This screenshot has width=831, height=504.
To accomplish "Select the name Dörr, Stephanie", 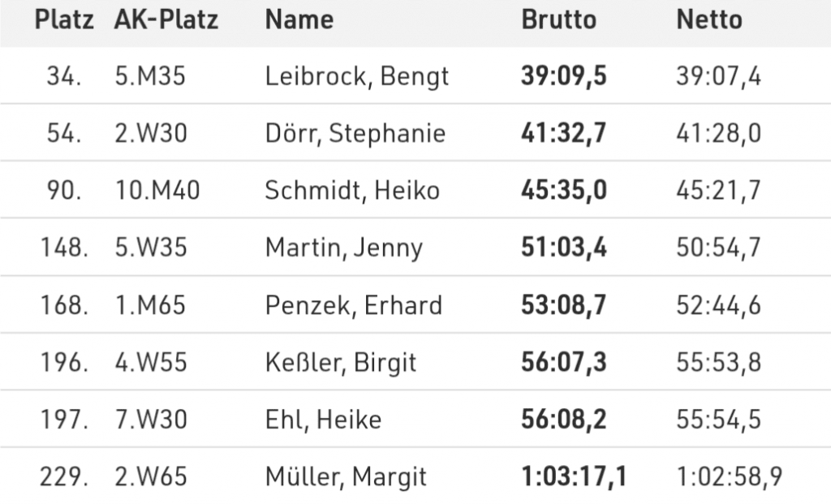I will click(x=355, y=133).
